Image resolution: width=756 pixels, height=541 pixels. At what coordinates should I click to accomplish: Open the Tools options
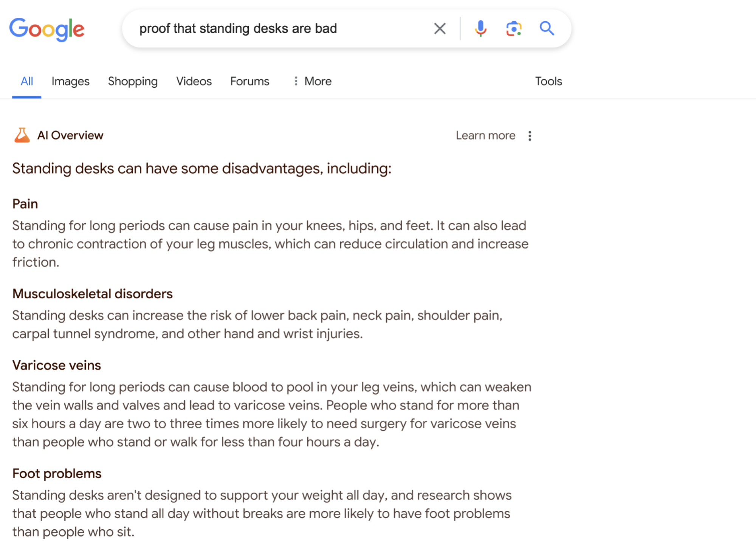tap(549, 81)
